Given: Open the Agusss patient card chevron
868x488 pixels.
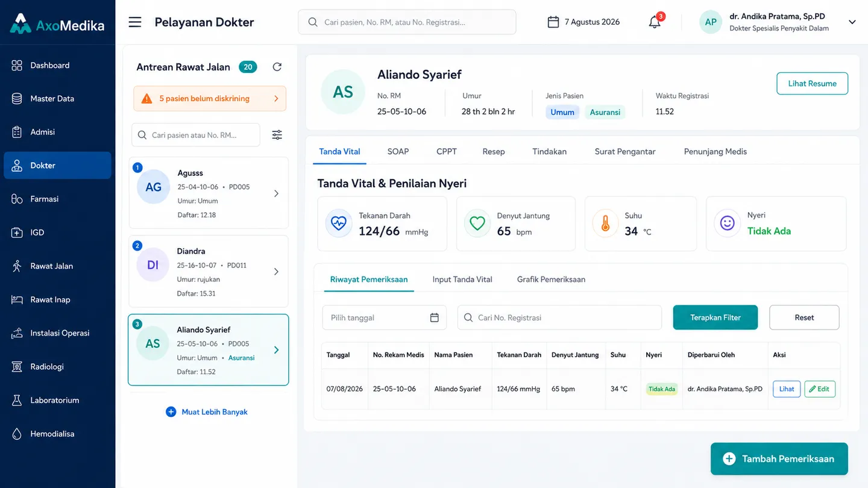Looking at the screenshot, I should pos(276,193).
